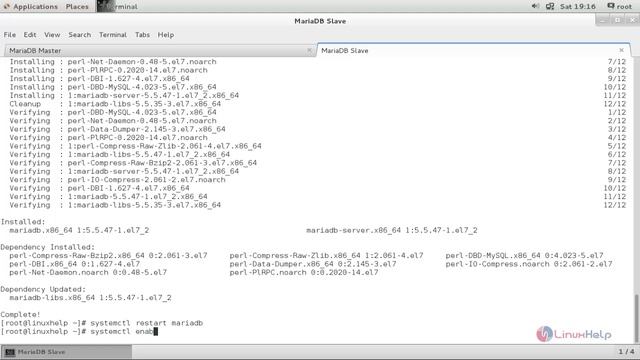Click 'perl-Data-Dumper.x86_64 0:2.145-3.el7' dependency text

click(x=313, y=264)
